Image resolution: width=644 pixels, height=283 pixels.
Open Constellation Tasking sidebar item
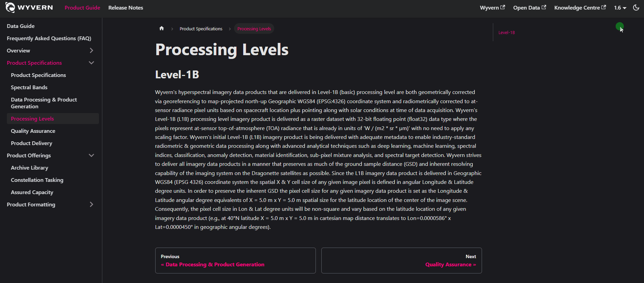click(x=37, y=180)
